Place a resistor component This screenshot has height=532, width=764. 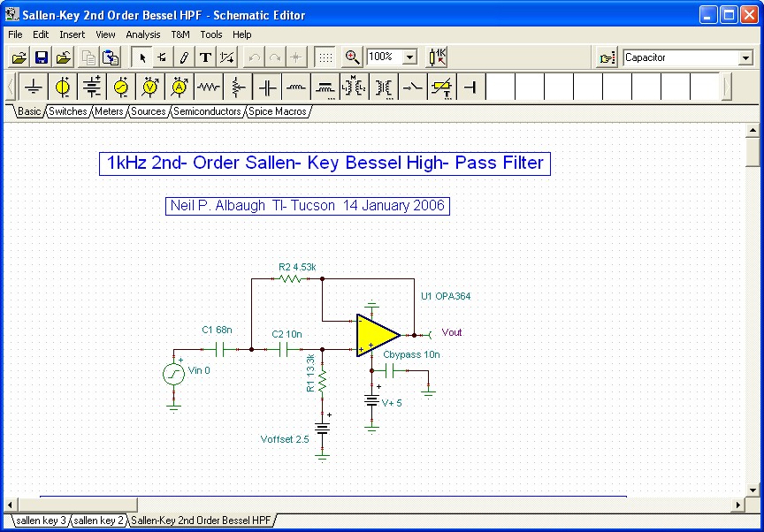tap(209, 87)
